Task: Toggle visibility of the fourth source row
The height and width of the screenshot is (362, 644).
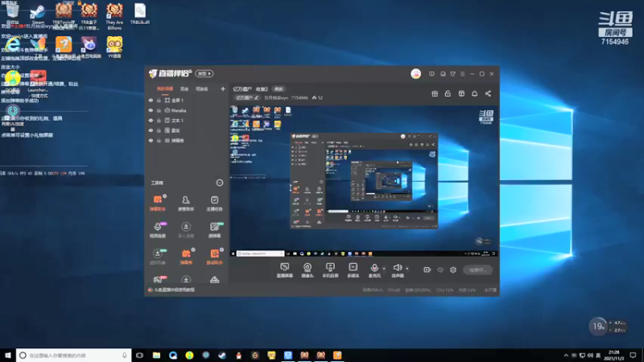Action: 151,130
